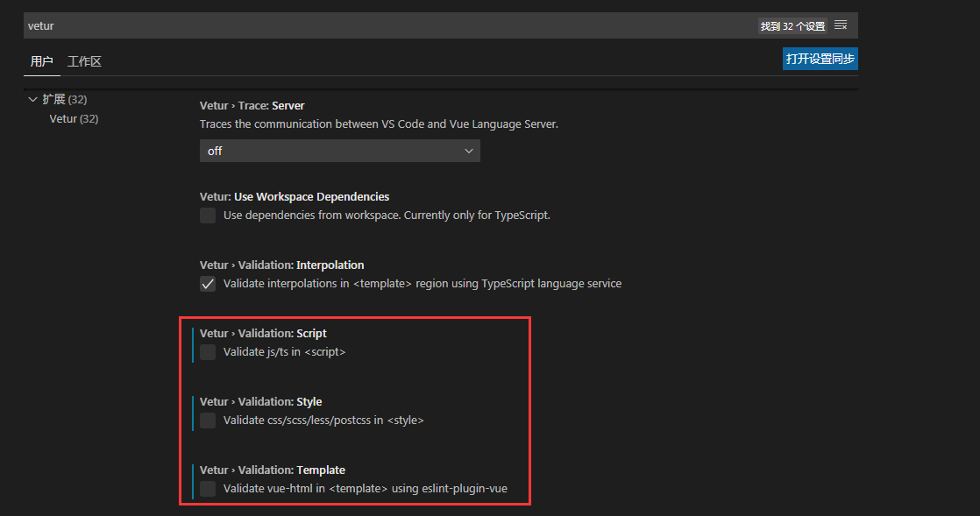Viewport: 980px width, 516px height.
Task: Click the Vetur Validation: Script title
Action: point(263,334)
